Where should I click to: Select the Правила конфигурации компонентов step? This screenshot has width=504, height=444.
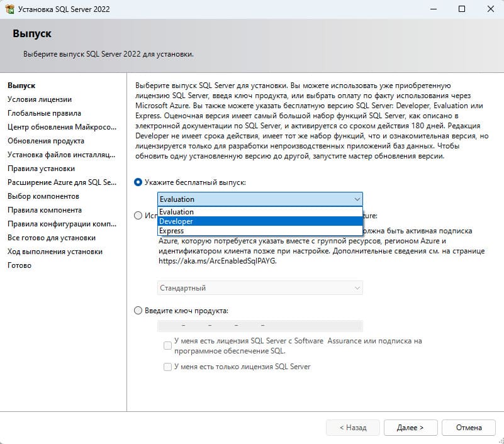(62, 224)
